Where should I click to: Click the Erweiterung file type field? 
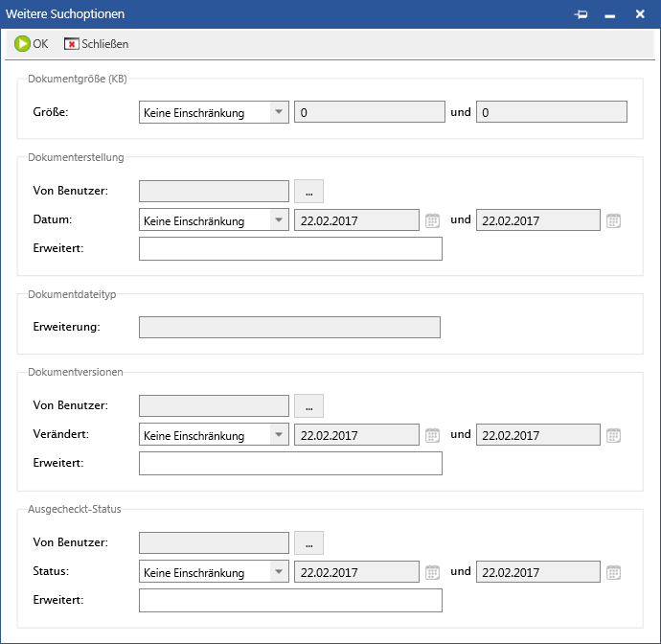tap(289, 327)
